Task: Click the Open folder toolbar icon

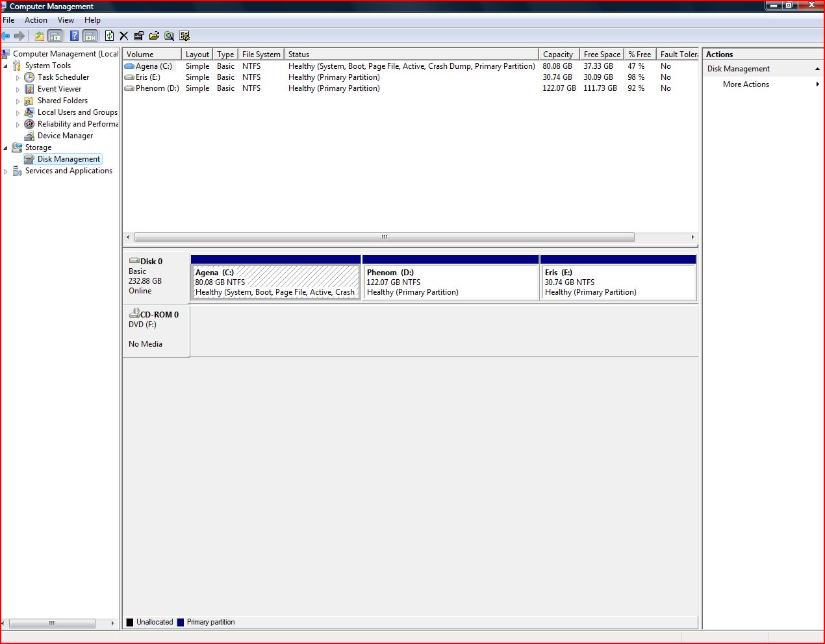Action: (154, 36)
